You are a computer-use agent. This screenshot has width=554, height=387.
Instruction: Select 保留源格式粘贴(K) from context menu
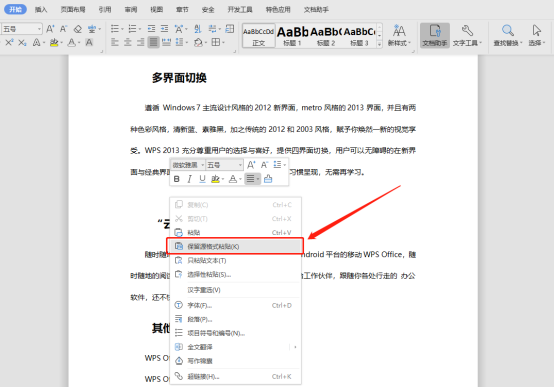[x=235, y=246]
